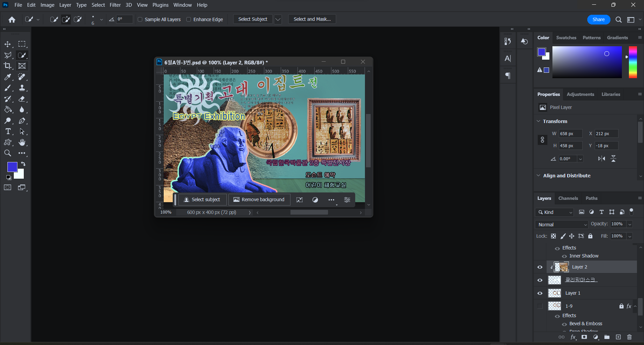Collapse the Align and Distribute section
Viewport: 644px width, 345px height.
(x=538, y=175)
